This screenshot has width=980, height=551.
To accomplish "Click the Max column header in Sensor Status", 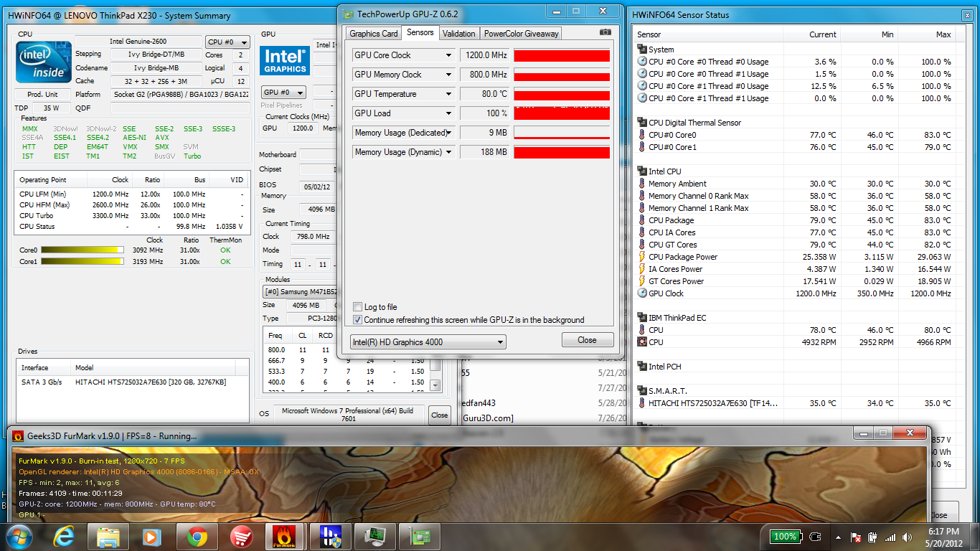I will [927, 34].
